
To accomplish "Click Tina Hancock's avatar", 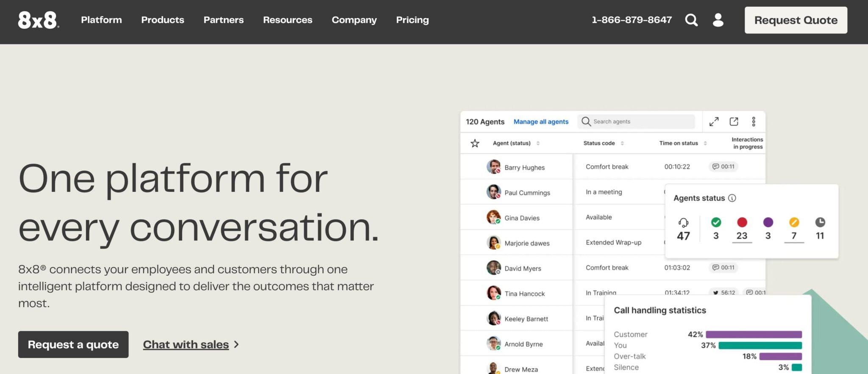I will [x=494, y=293].
